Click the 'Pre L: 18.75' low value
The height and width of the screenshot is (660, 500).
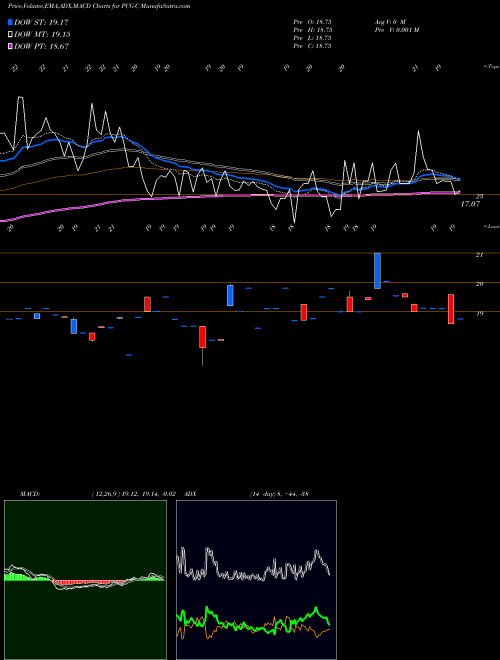point(313,38)
